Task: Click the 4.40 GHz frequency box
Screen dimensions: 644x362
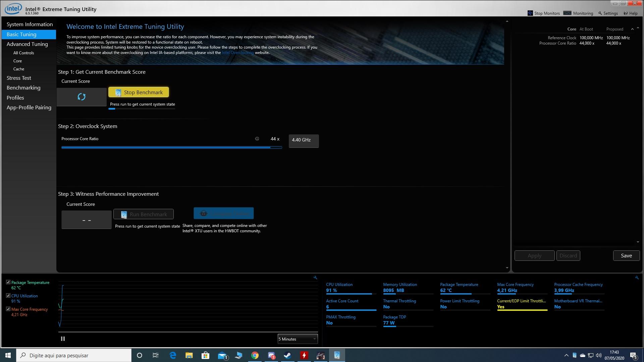Action: 304,141
